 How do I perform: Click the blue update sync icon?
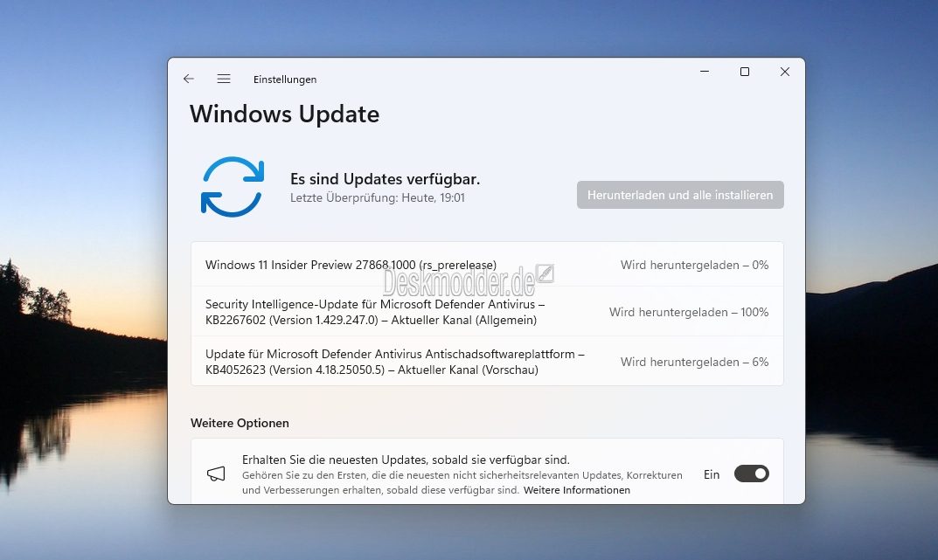tap(233, 187)
